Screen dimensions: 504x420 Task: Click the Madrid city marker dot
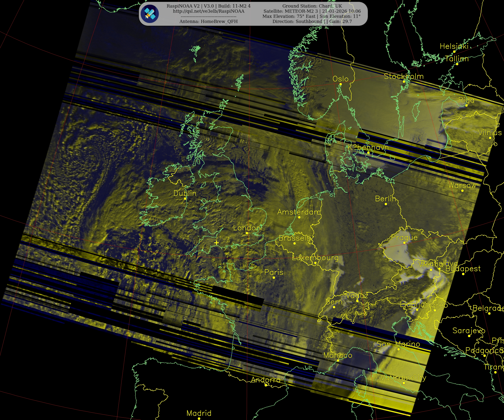point(199,418)
